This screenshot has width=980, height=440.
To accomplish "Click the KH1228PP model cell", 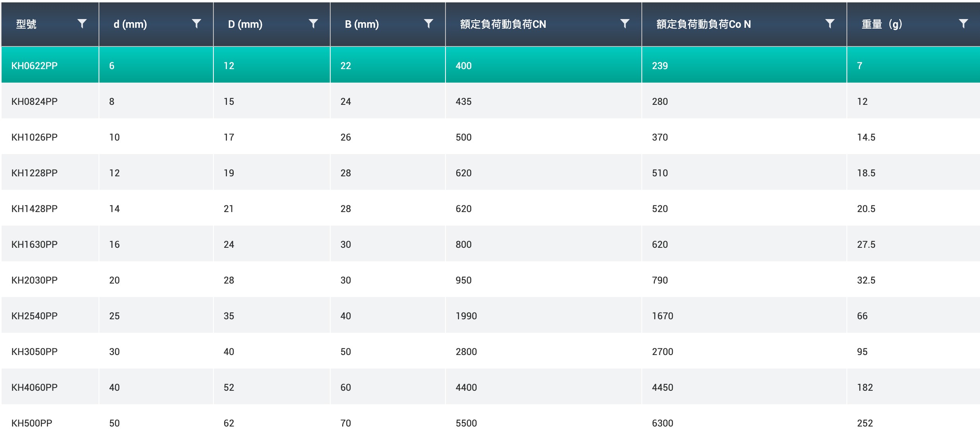I will pyautogui.click(x=35, y=173).
